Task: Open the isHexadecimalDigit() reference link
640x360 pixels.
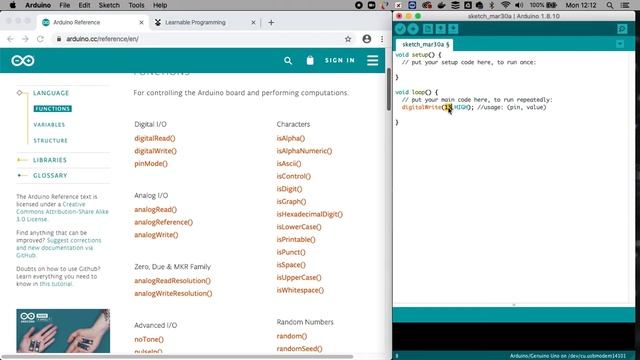Action: [x=310, y=214]
